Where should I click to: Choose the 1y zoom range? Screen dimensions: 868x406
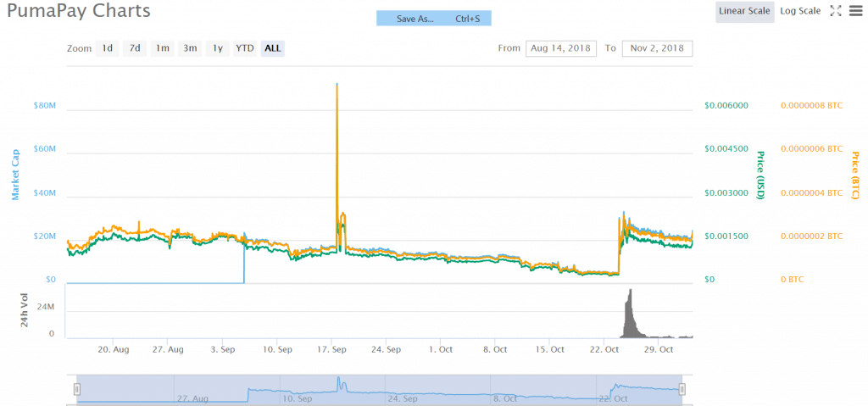point(218,48)
